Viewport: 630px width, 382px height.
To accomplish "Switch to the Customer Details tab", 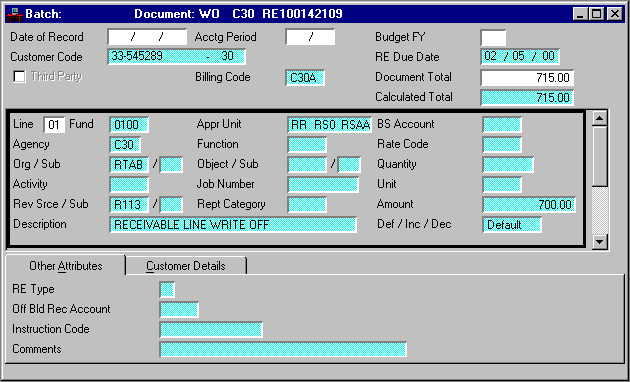I will [x=186, y=266].
